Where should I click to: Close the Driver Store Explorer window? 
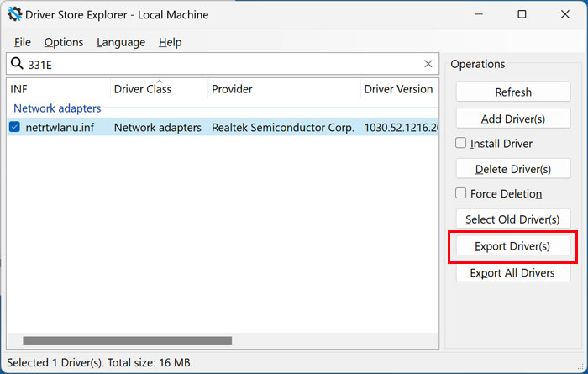click(565, 14)
